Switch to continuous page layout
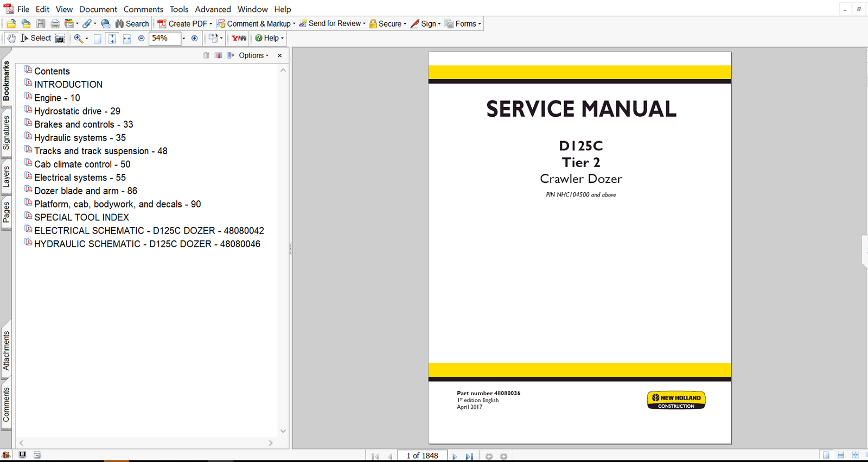This screenshot has width=868, height=462. tap(840, 455)
